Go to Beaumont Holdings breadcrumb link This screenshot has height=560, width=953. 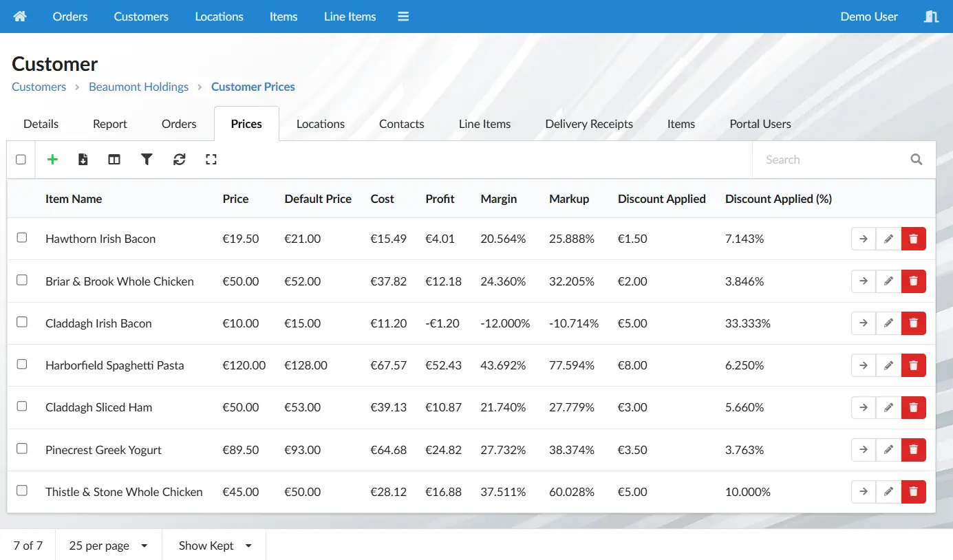pos(139,87)
